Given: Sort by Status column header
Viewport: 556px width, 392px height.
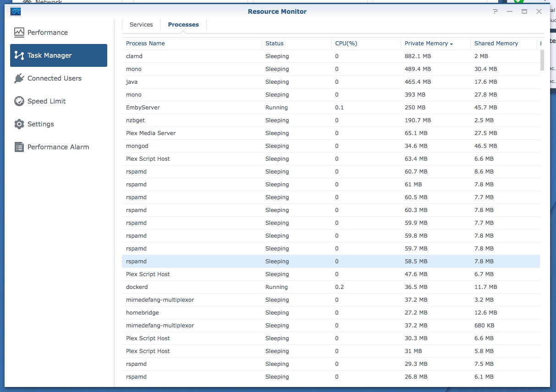Looking at the screenshot, I should click(274, 44).
